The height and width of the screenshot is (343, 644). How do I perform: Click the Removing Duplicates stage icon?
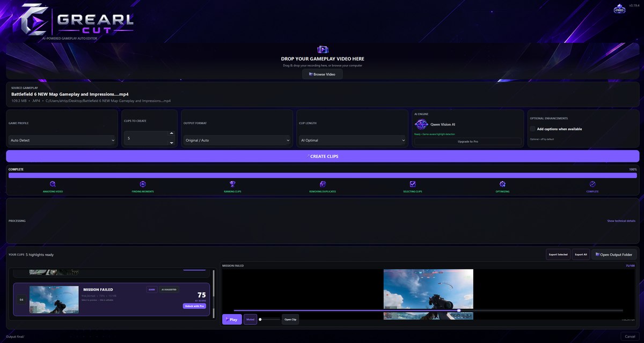coord(323,184)
